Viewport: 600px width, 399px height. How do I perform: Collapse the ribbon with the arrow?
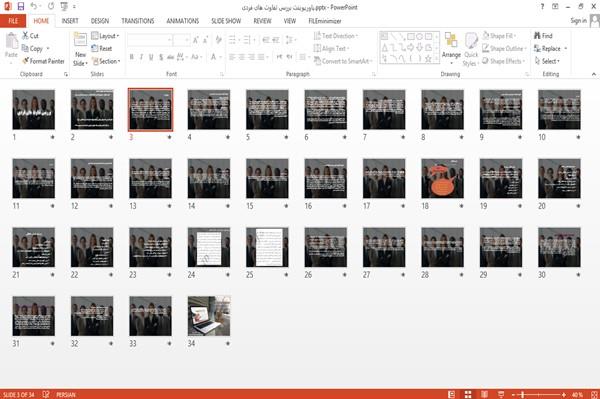[x=594, y=74]
